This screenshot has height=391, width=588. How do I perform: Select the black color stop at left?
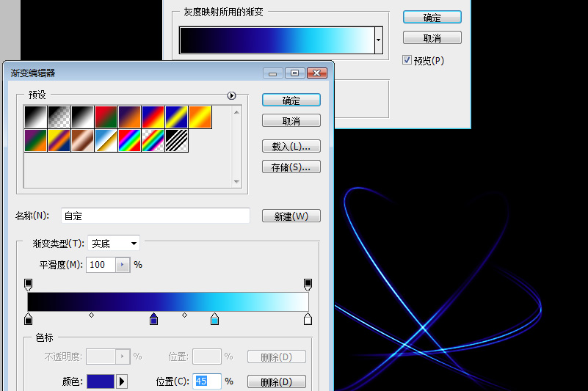pos(28,319)
